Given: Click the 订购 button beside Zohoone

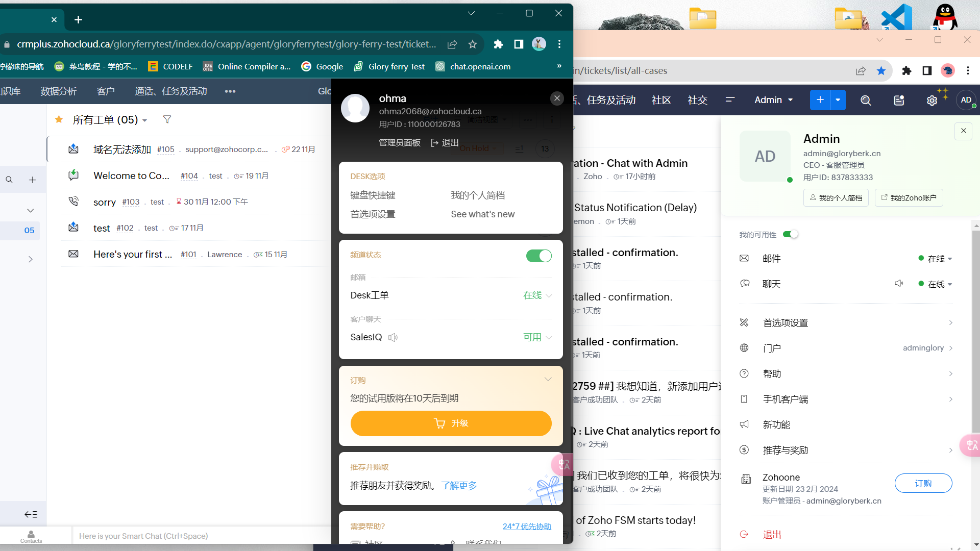Looking at the screenshot, I should (923, 483).
